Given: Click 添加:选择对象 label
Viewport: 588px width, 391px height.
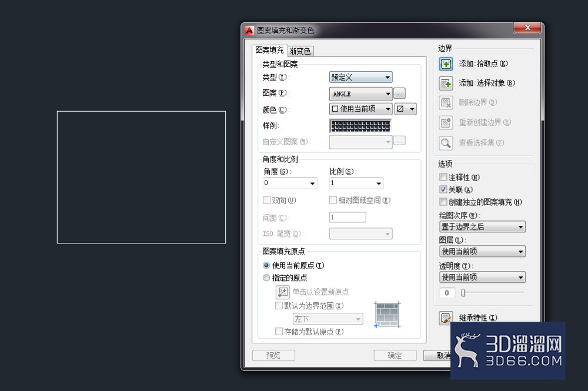Looking at the screenshot, I should pos(487,83).
